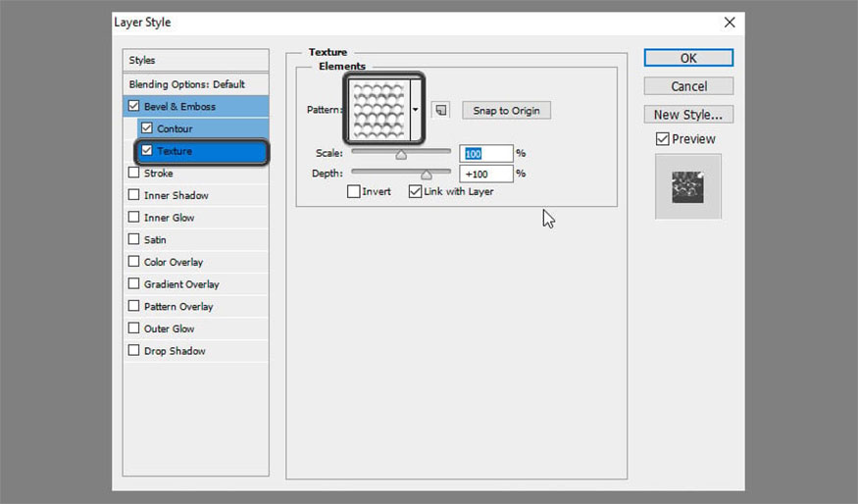The height and width of the screenshot is (504, 858).
Task: Enable the Invert checkbox
Action: [x=354, y=192]
